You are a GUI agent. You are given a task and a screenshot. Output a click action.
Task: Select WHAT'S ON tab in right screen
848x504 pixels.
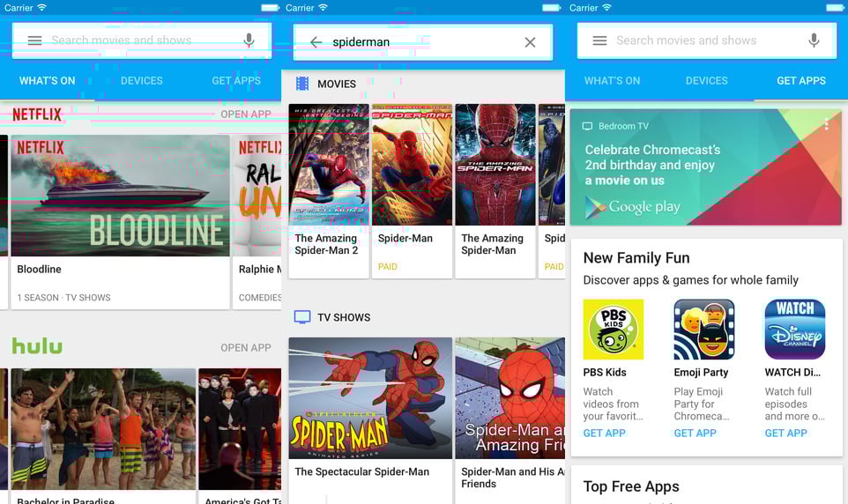click(x=613, y=80)
